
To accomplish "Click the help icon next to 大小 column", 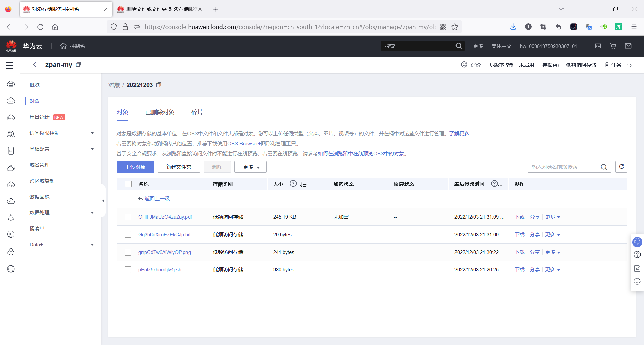I will click(293, 184).
